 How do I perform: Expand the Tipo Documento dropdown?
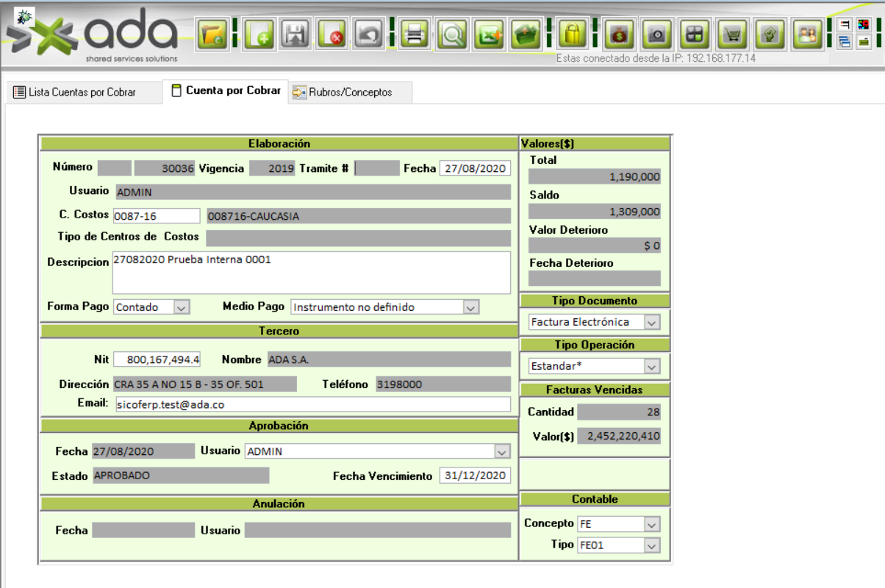click(x=651, y=322)
